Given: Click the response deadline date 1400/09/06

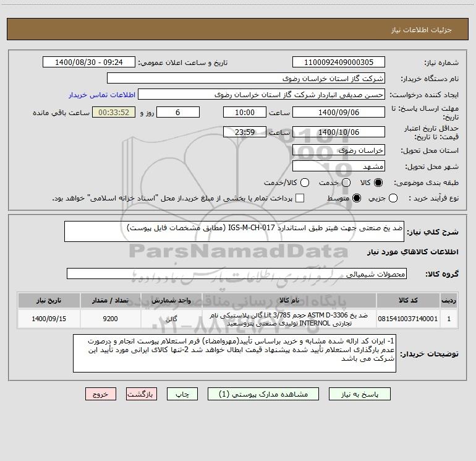Looking at the screenshot, I should (339, 112).
